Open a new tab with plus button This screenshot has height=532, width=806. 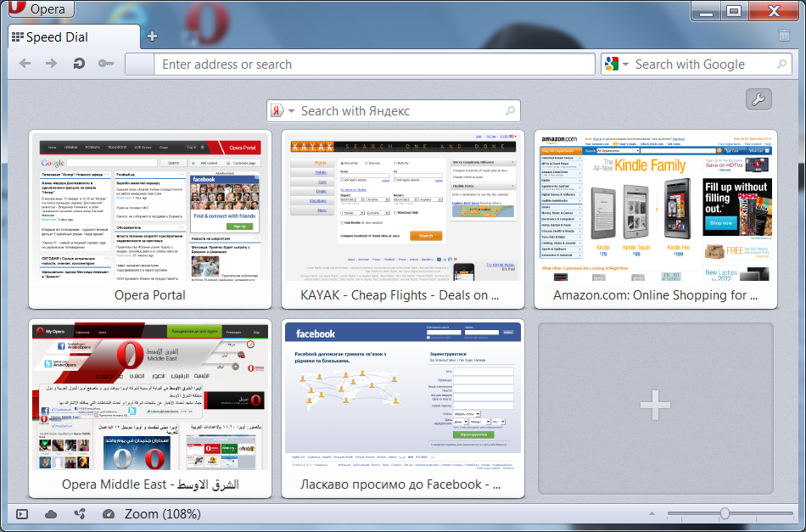coord(152,36)
